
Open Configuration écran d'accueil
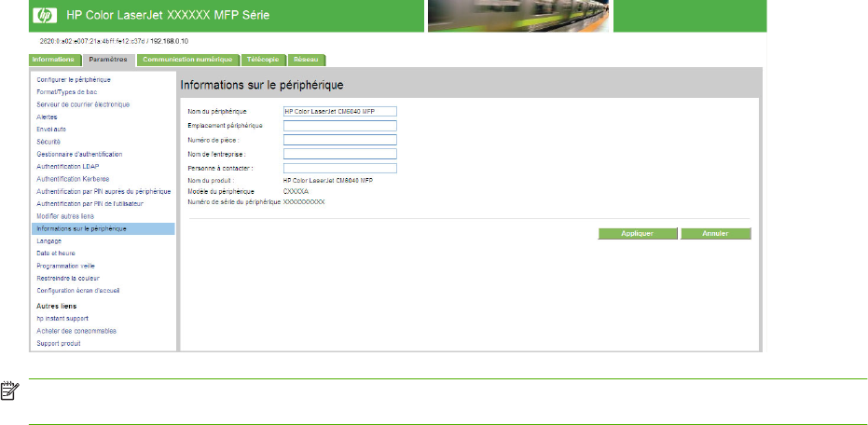(x=78, y=290)
